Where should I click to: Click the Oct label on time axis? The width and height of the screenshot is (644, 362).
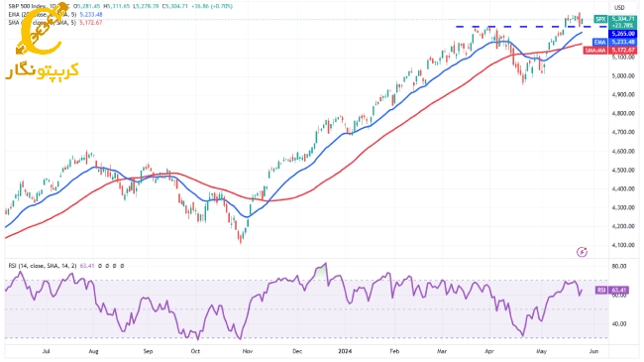tap(195, 351)
